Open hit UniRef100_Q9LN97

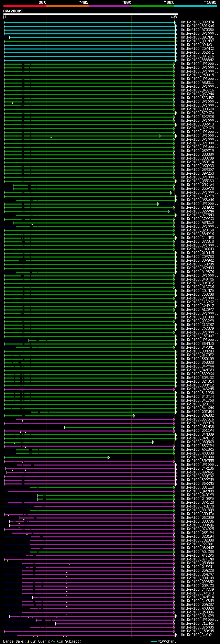[x=197, y=41]
